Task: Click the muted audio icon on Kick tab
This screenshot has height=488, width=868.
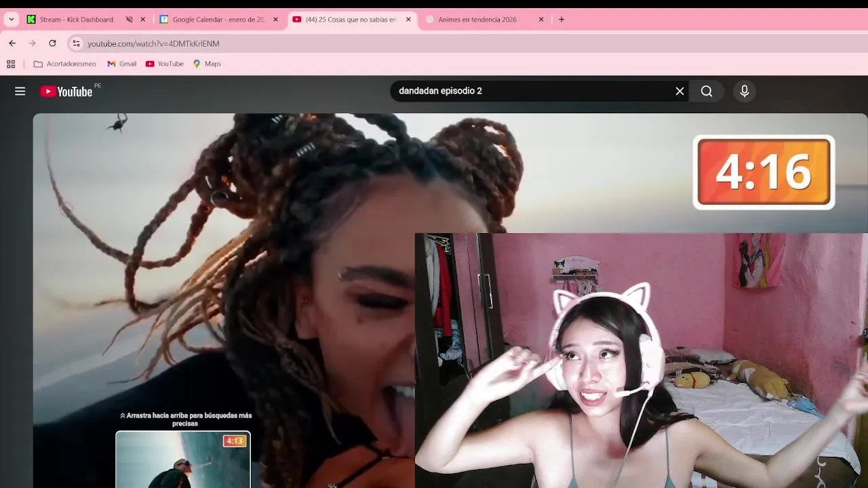Action: (129, 20)
